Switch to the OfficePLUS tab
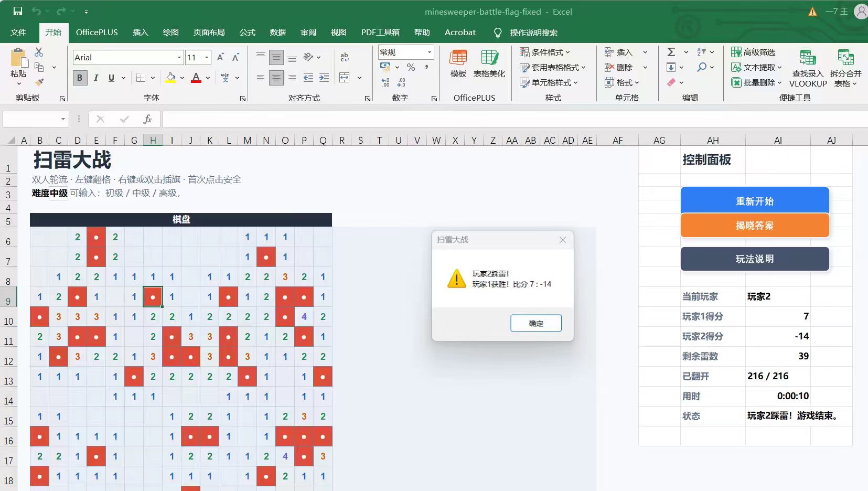The image size is (868, 491). (97, 33)
